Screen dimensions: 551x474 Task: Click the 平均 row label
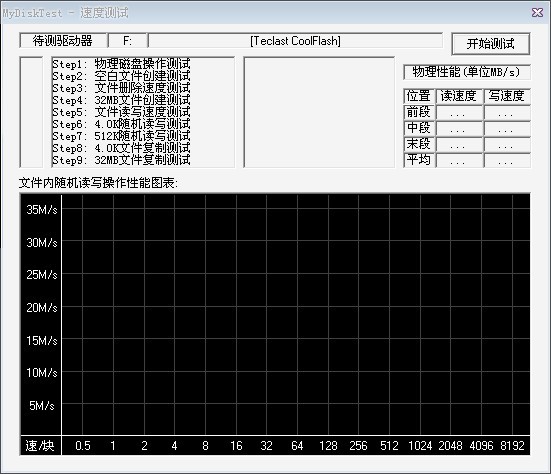coord(419,160)
